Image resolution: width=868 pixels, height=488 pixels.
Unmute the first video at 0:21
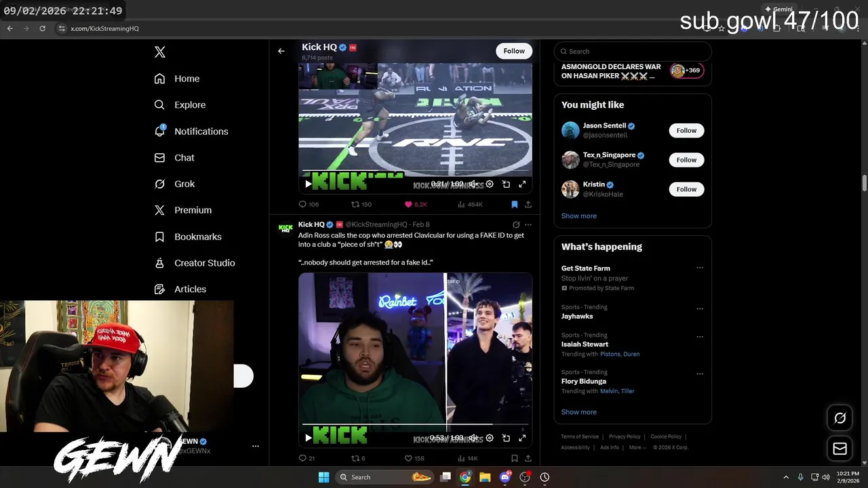pyautogui.click(x=473, y=184)
